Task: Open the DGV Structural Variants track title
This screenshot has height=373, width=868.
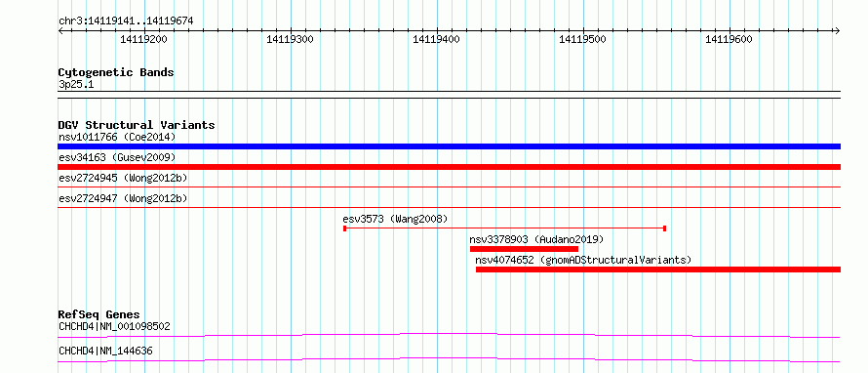Action: (x=137, y=125)
